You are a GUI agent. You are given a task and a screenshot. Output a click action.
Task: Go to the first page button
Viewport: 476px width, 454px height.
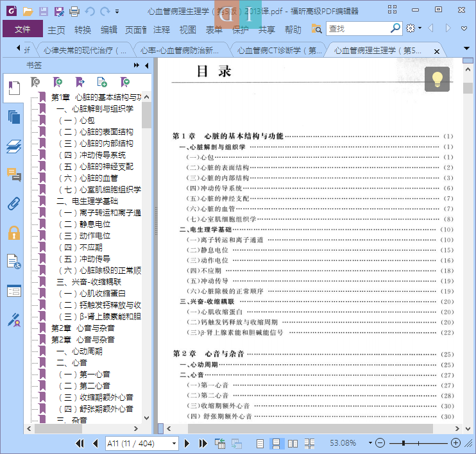click(x=80, y=443)
